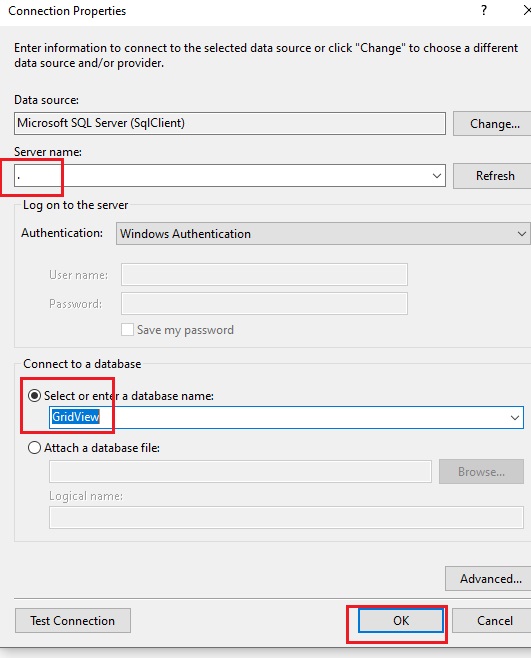The image size is (531, 658).
Task: Click the Change data source button
Action: click(x=493, y=124)
